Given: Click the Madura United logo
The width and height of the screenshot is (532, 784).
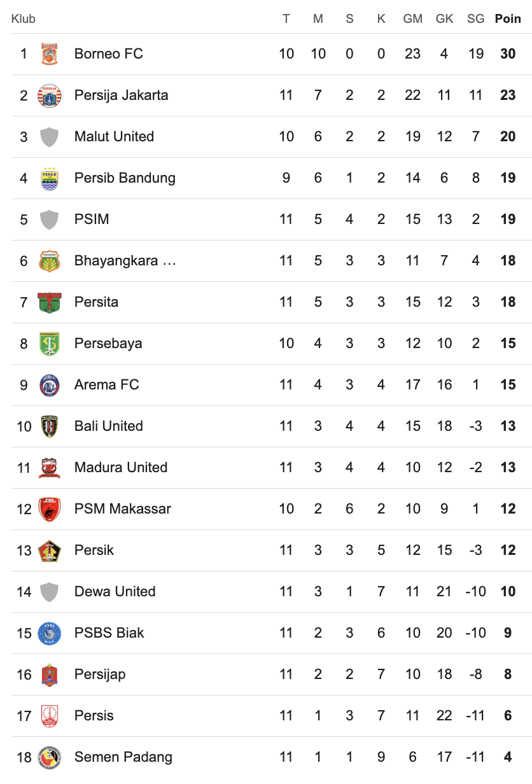Looking at the screenshot, I should point(49,468).
